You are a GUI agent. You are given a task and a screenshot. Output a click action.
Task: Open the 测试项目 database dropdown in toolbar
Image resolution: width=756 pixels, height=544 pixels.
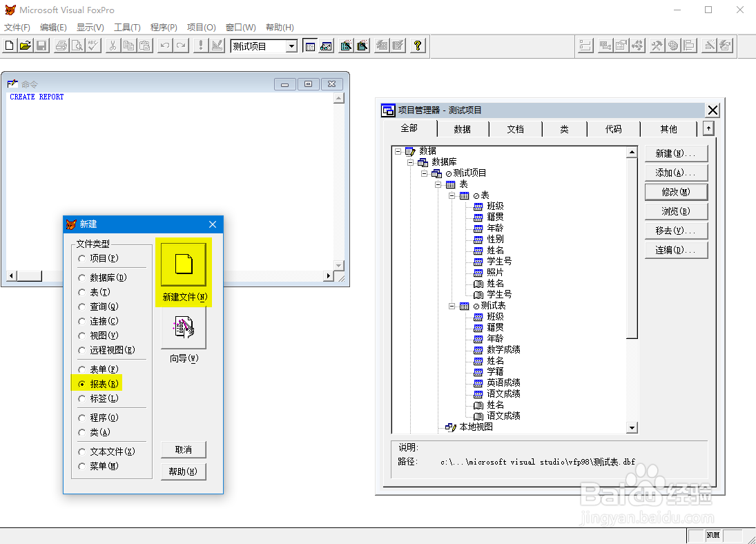point(291,46)
